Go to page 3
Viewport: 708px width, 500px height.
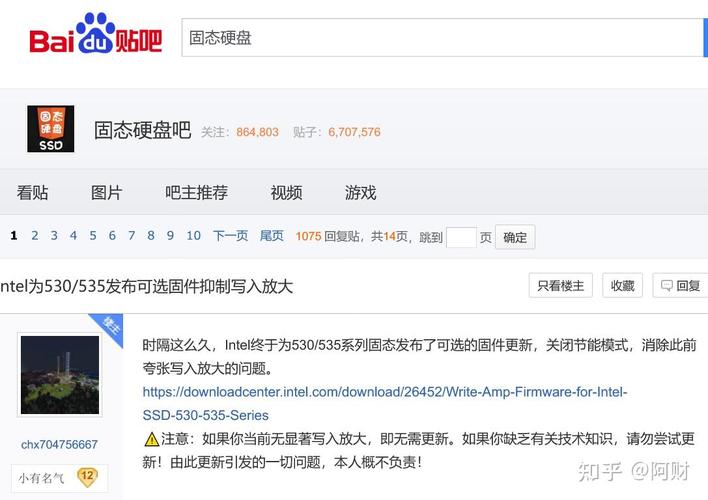pos(54,236)
